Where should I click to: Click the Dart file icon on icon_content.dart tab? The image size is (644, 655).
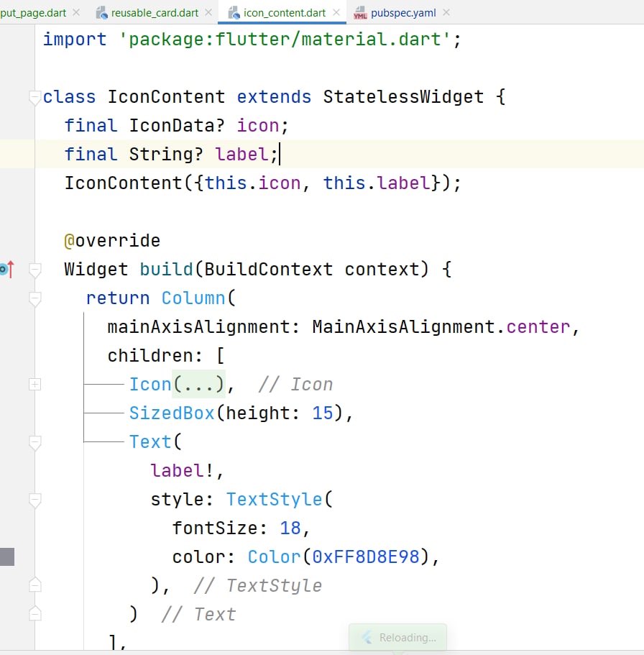click(x=234, y=13)
